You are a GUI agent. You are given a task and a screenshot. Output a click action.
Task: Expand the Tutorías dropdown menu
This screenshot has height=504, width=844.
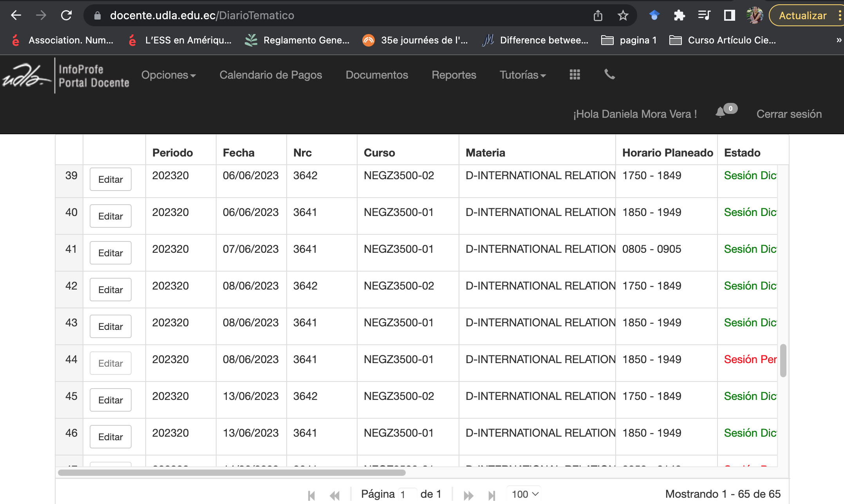(522, 75)
